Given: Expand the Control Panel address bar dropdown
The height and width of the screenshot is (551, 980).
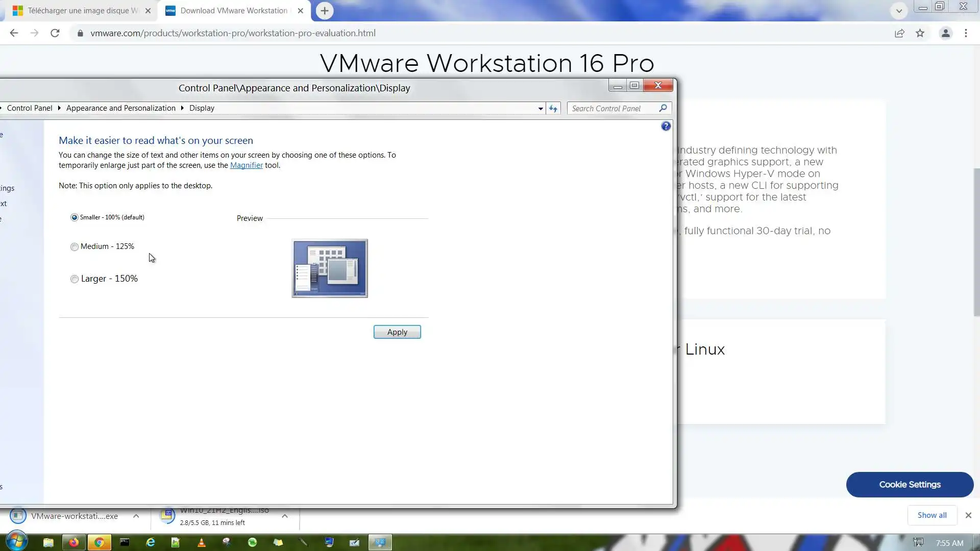Looking at the screenshot, I should 541,108.
